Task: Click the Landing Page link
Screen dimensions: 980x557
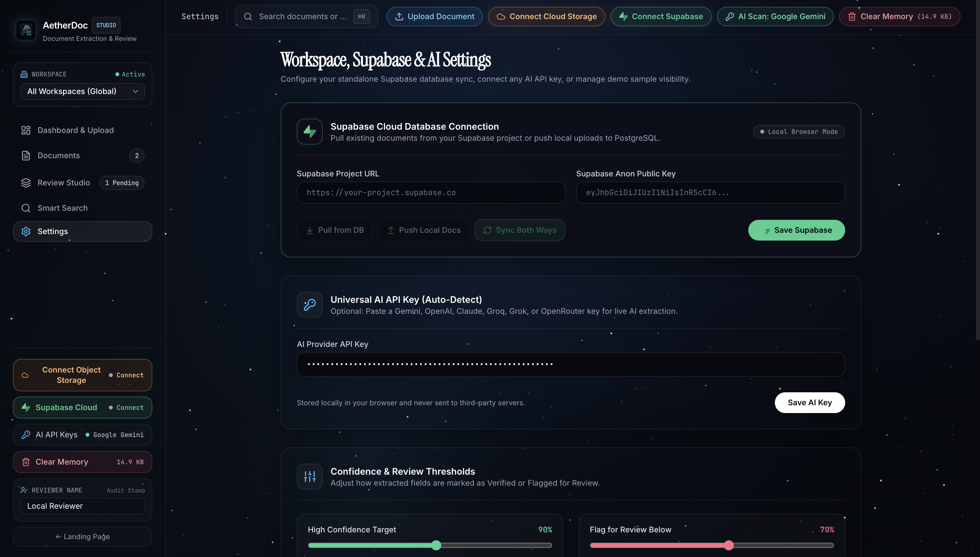Action: (83, 537)
